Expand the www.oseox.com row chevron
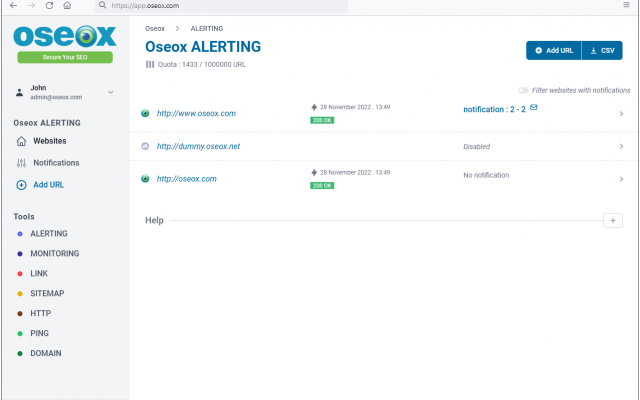 click(x=621, y=114)
